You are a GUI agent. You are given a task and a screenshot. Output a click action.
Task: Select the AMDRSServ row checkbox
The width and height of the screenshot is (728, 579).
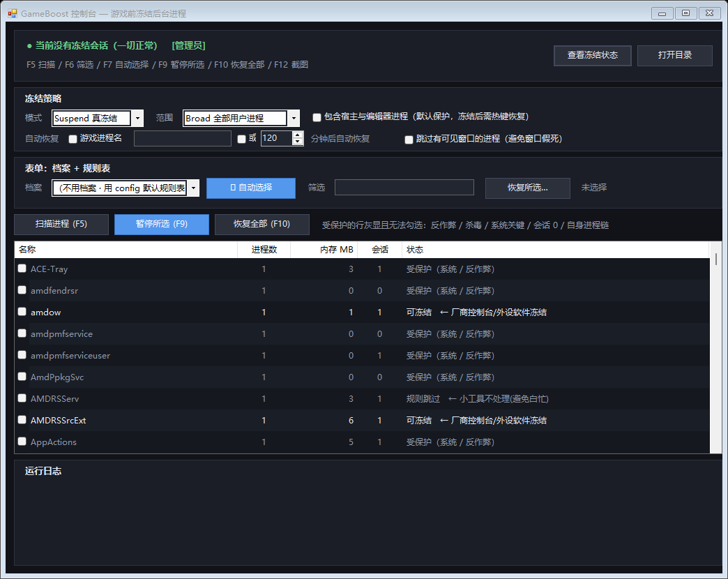tap(22, 398)
